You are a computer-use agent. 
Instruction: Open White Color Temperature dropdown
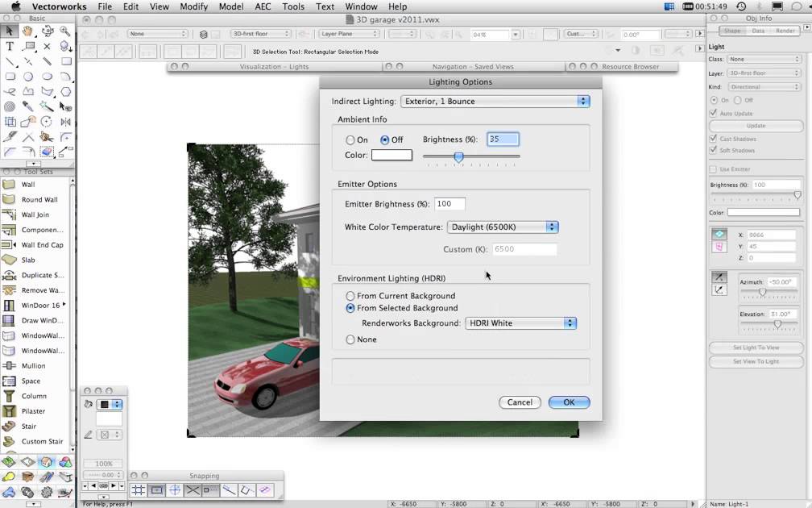click(503, 227)
